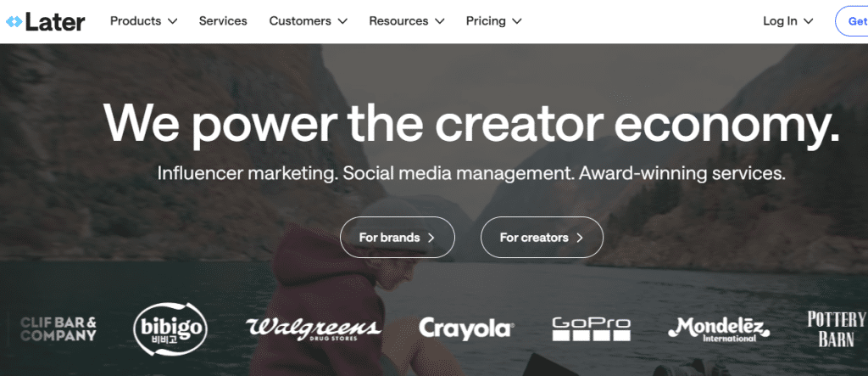Image resolution: width=868 pixels, height=376 pixels.
Task: Select the GoPro logo
Action: click(591, 328)
